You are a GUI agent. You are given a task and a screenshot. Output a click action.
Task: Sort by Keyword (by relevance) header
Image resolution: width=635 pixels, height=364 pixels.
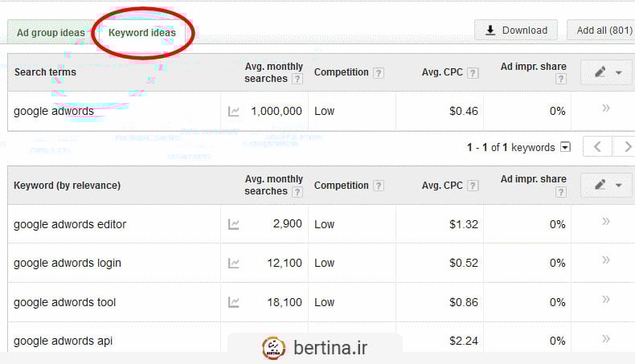click(x=68, y=186)
